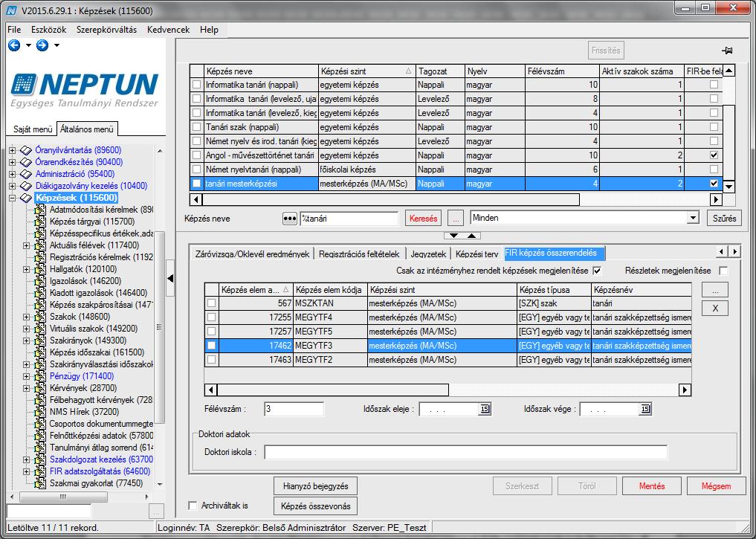Click the Képzések (115600) node icon
Image resolution: width=756 pixels, height=539 pixels.
click(26, 199)
